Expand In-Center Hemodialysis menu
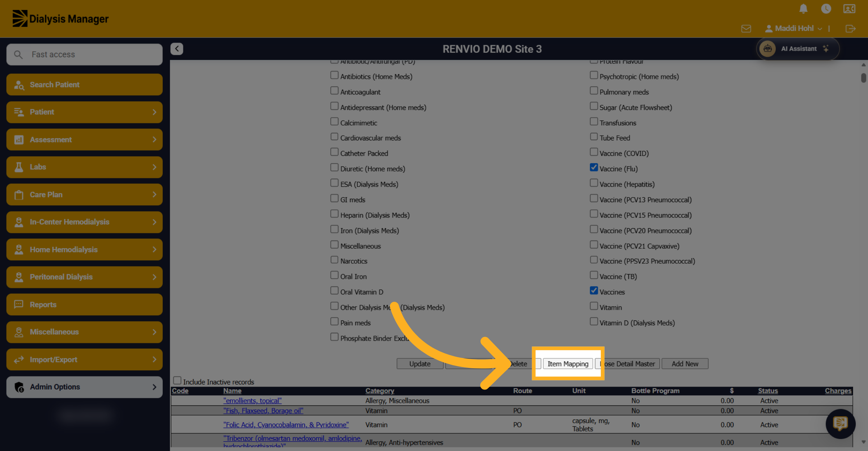 (x=85, y=222)
